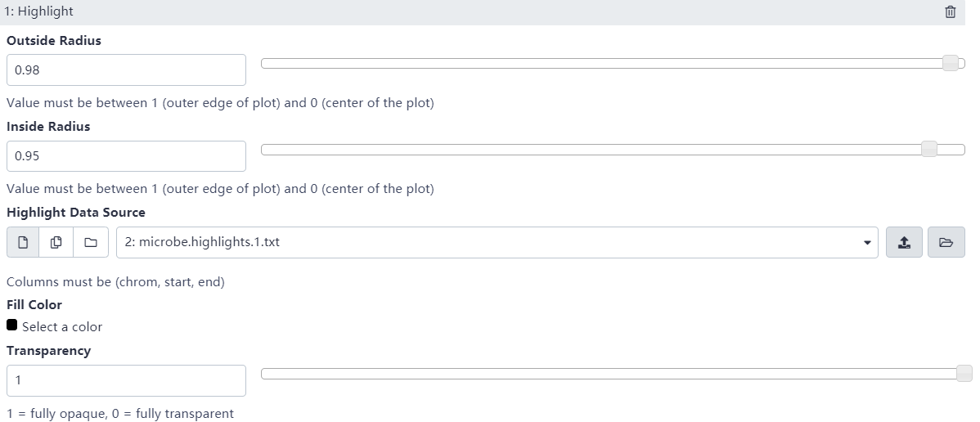Click the "Select a color" label
The height and width of the screenshot is (422, 980).
point(62,327)
